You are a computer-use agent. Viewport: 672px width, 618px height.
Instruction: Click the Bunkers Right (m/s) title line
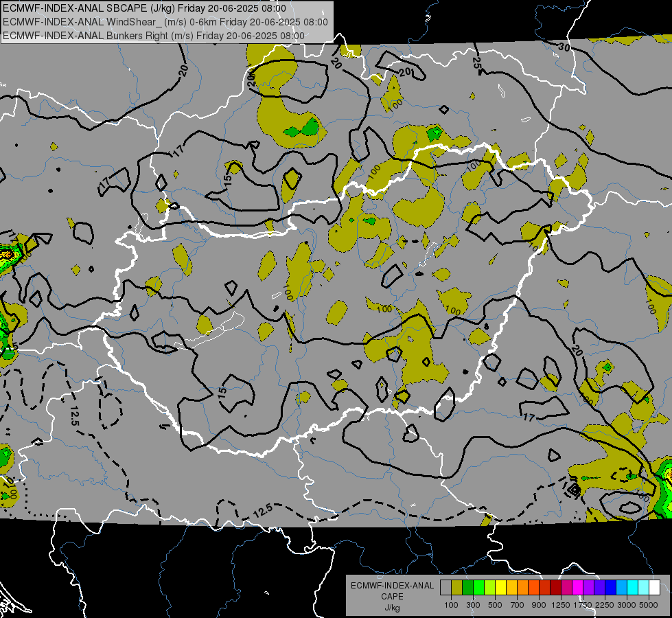[154, 36]
